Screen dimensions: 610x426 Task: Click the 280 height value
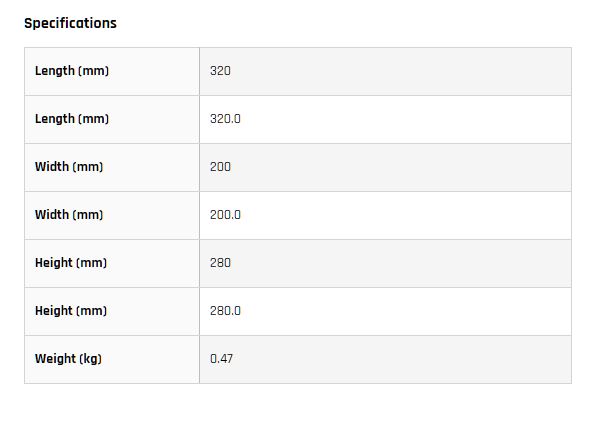(220, 263)
